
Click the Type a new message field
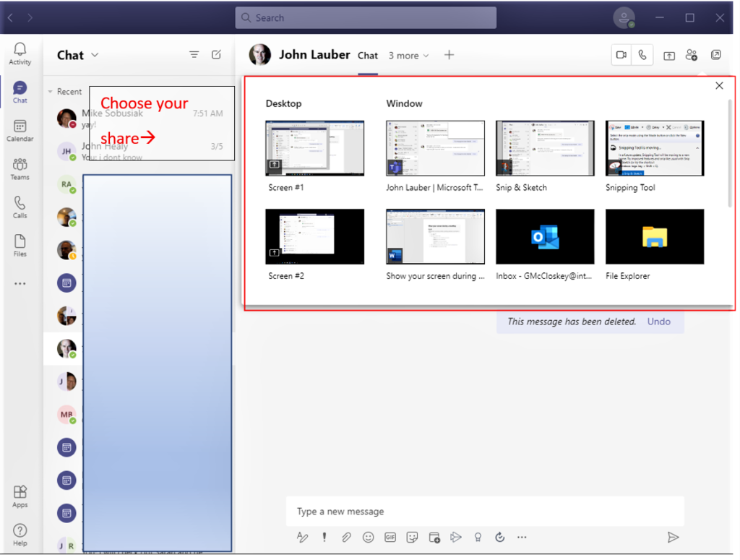[485, 512]
